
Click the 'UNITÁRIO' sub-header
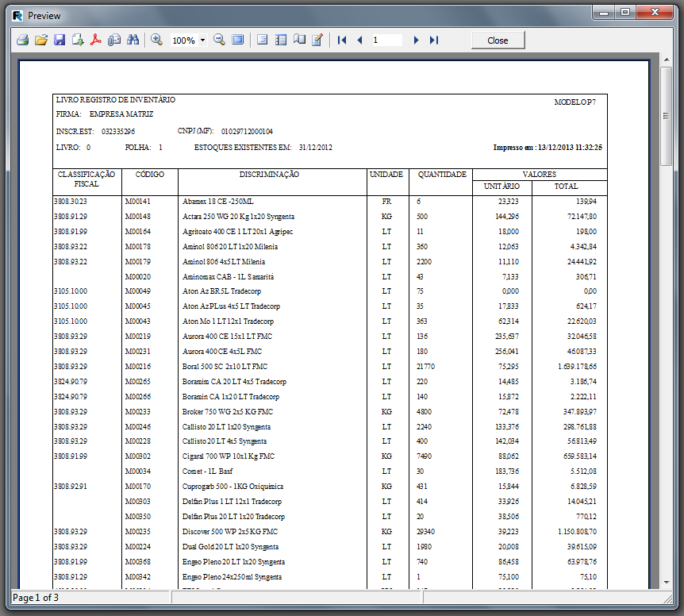tap(501, 187)
